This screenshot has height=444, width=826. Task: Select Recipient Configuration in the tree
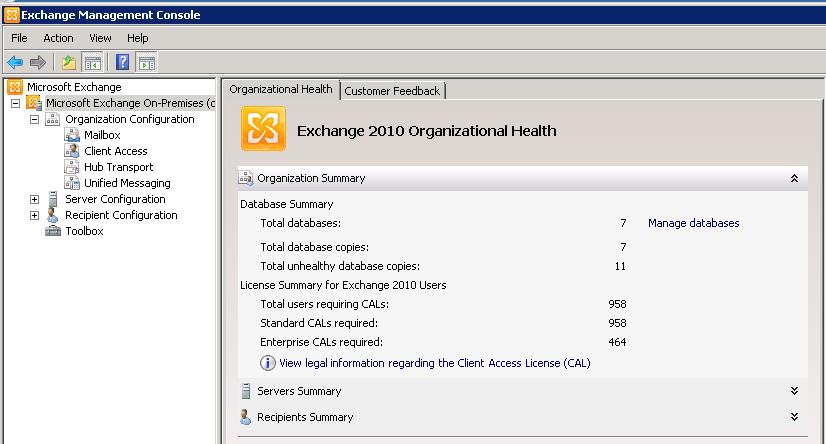click(x=121, y=215)
